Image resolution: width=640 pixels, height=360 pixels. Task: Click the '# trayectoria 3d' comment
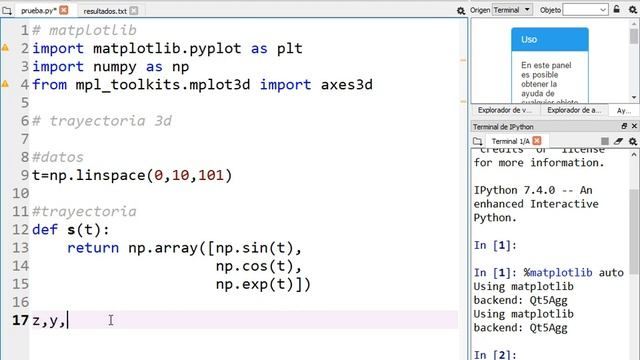pos(102,121)
